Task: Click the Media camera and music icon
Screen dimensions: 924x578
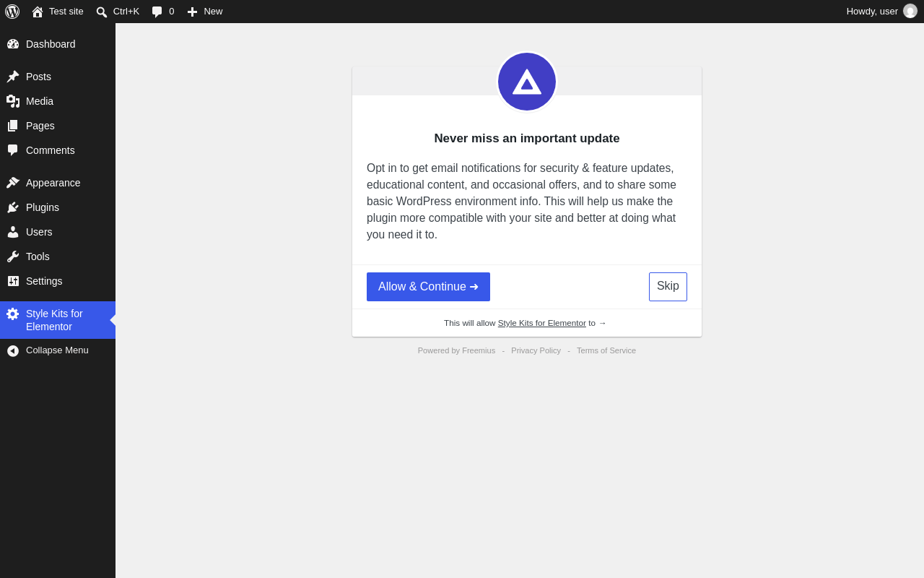Action: (x=13, y=101)
